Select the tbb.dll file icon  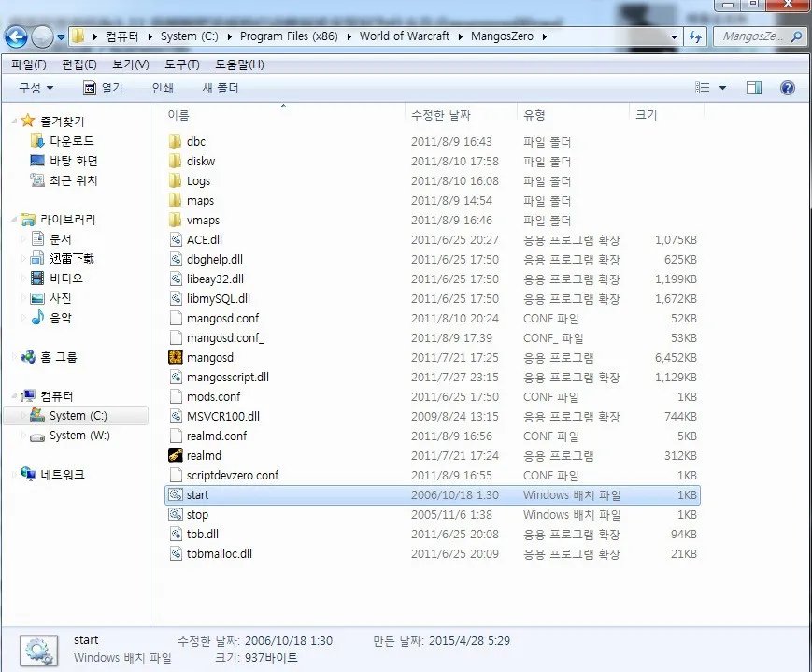point(176,535)
